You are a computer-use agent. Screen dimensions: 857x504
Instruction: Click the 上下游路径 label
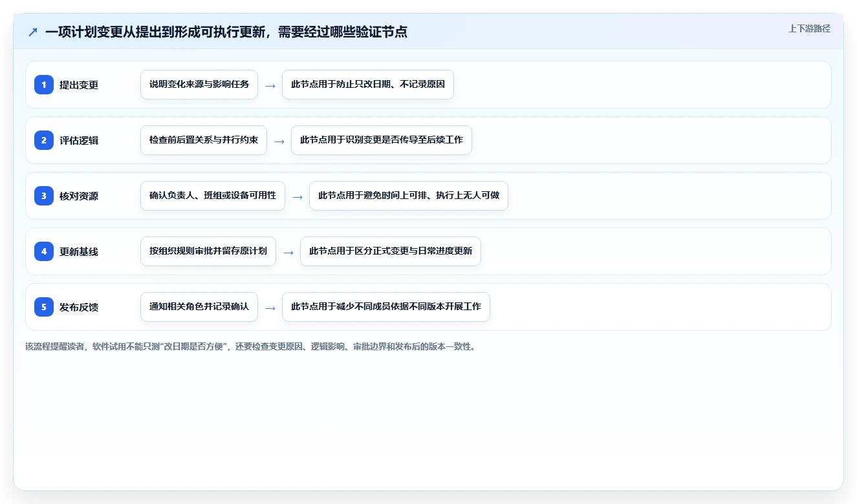pos(809,28)
